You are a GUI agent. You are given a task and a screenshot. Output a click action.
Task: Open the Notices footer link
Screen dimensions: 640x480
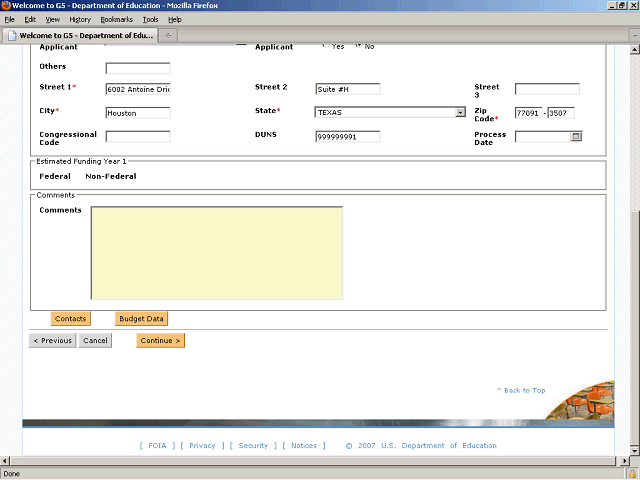(x=304, y=446)
